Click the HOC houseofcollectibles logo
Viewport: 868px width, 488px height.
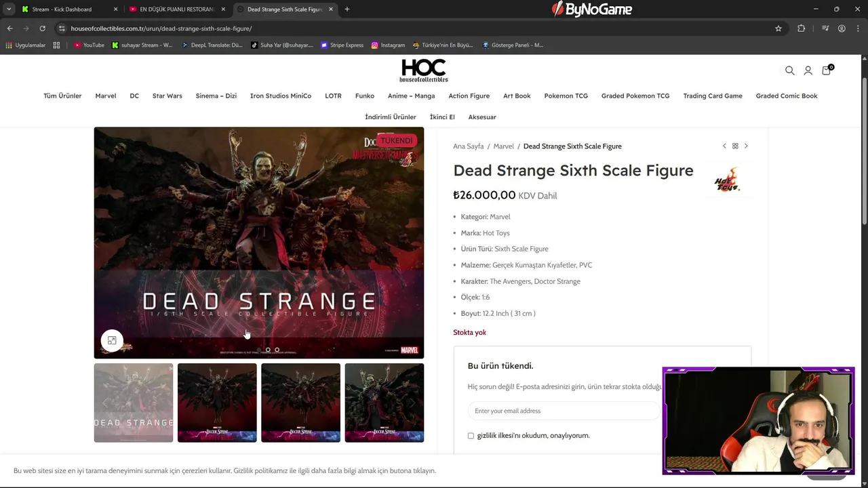coord(424,70)
